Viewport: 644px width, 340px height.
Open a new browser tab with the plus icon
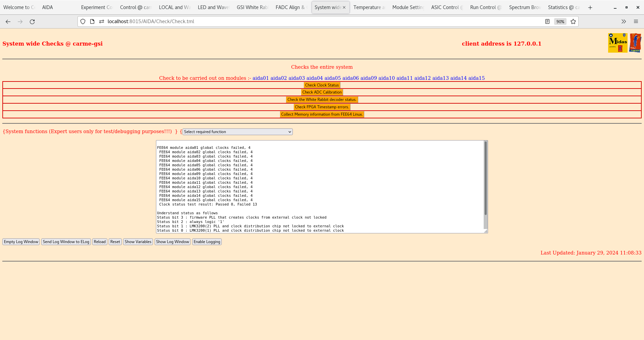tap(590, 7)
